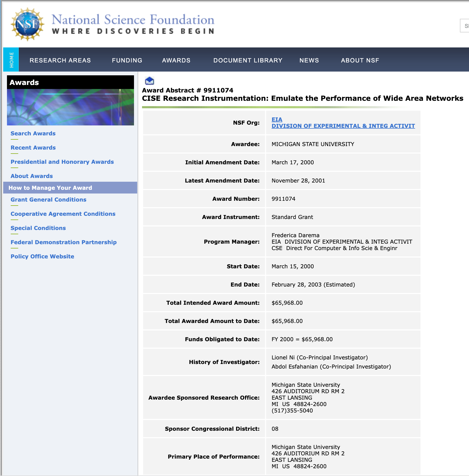
Task: Click the History of Investigator: label
Action: click(224, 362)
